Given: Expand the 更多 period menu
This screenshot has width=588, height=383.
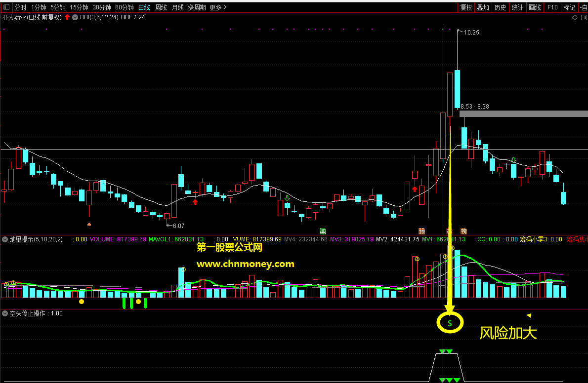Looking at the screenshot, I should [x=218, y=7].
